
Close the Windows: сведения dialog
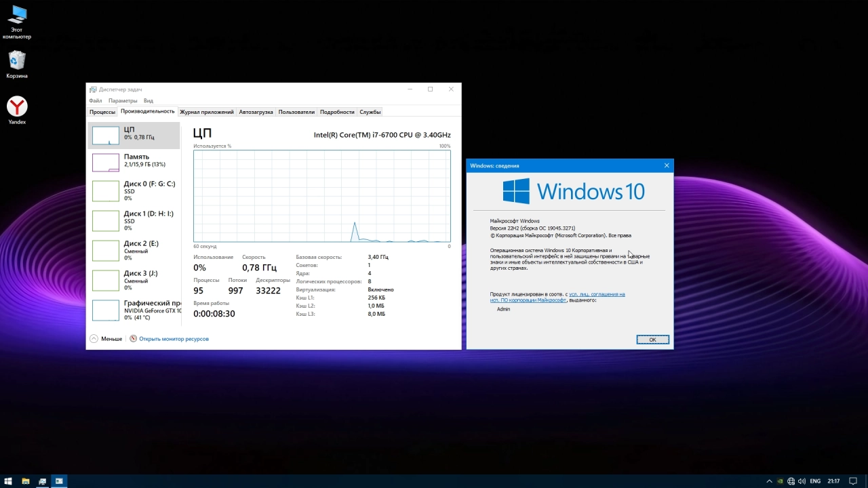pyautogui.click(x=667, y=165)
